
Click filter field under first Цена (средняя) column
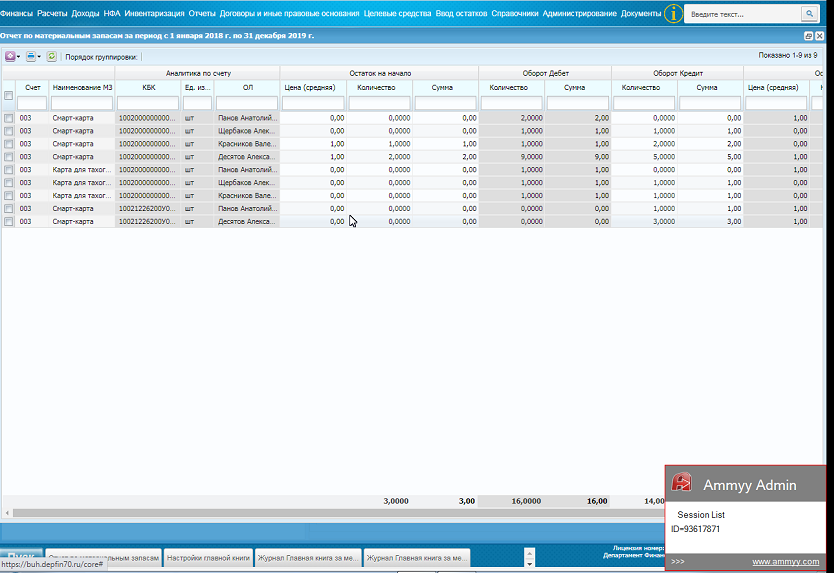click(x=313, y=103)
